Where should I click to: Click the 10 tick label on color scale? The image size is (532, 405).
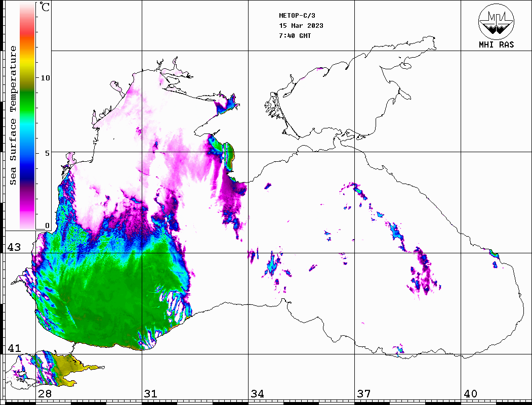pyautogui.click(x=45, y=78)
